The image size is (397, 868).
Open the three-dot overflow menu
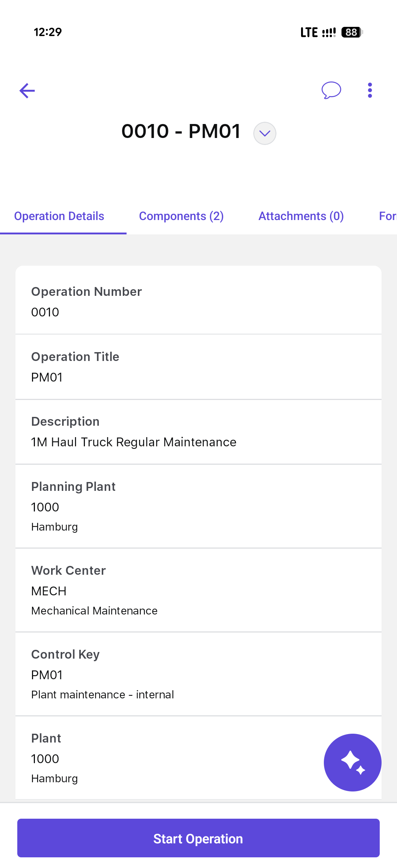tap(370, 90)
